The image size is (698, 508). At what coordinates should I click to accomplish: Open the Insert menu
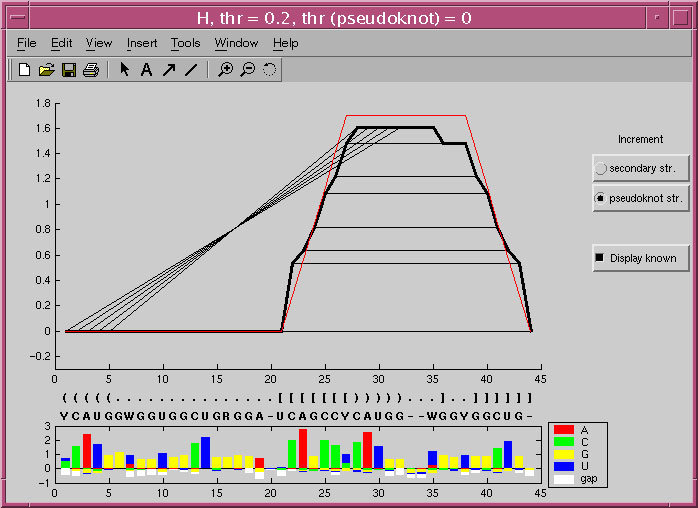(x=142, y=43)
